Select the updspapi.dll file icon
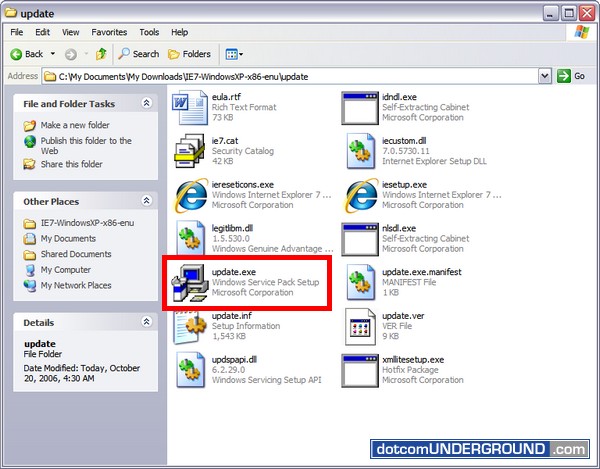This screenshot has width=600, height=469. coord(191,370)
